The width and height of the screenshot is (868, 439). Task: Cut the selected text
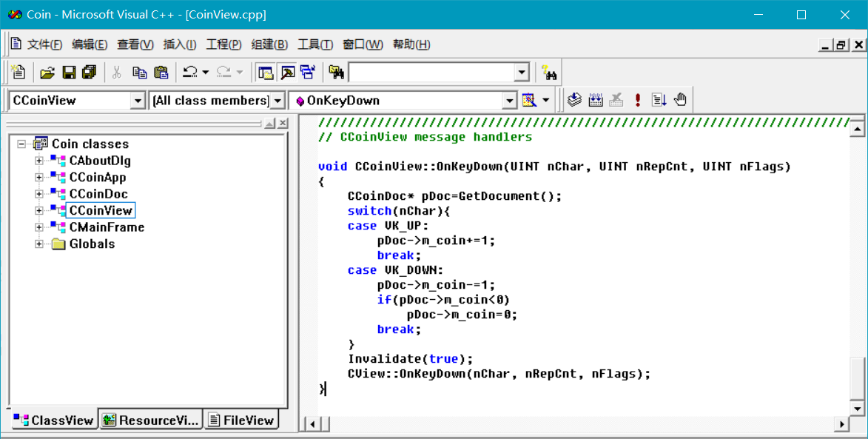(x=116, y=73)
